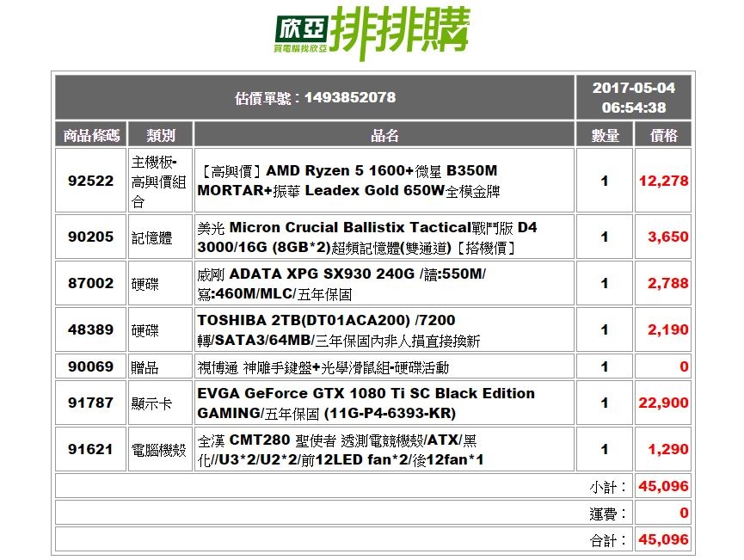Click the quantity in the Ryzen 5 1600 row
The width and height of the screenshot is (744, 560).
click(x=605, y=181)
